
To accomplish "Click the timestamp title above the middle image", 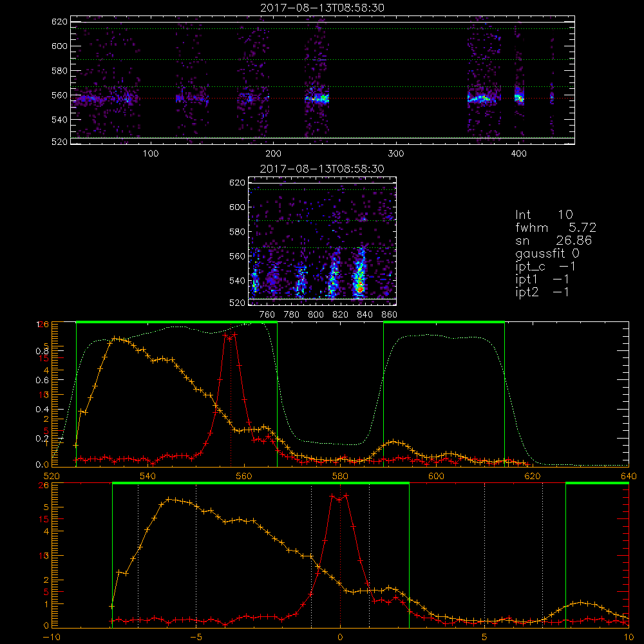I will tap(323, 169).
